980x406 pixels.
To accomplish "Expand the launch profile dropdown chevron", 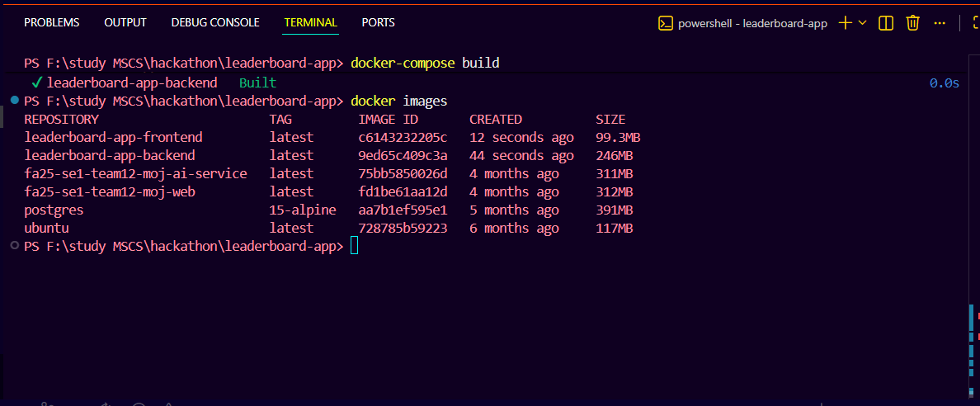I will click(x=863, y=23).
